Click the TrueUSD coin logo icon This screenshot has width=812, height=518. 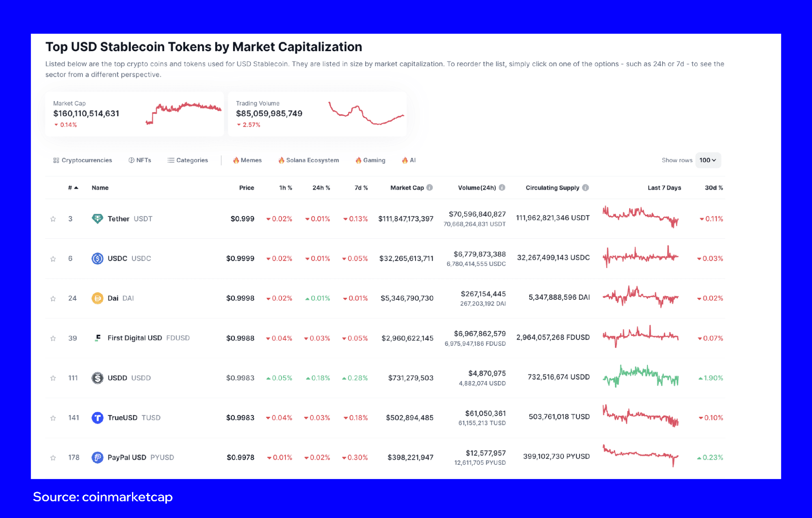tap(97, 418)
